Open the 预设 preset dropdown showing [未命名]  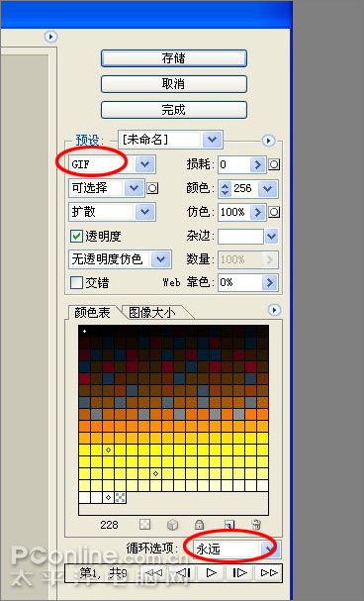click(x=170, y=140)
